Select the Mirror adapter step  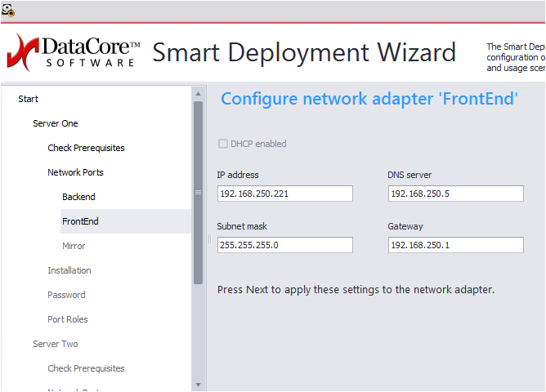74,246
